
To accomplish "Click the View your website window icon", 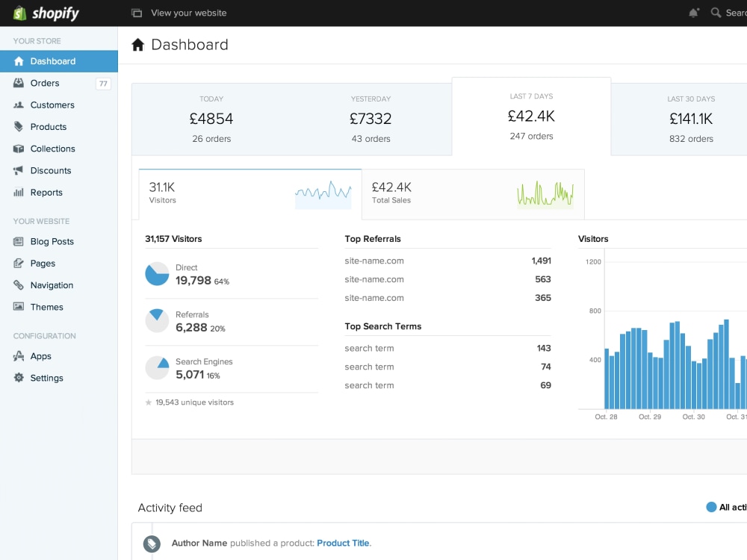I will [x=137, y=13].
